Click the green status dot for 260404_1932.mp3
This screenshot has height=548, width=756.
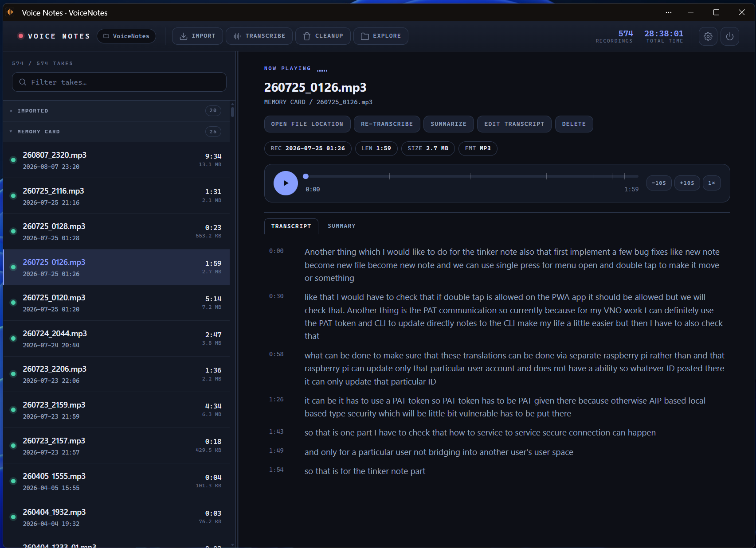pyautogui.click(x=13, y=517)
